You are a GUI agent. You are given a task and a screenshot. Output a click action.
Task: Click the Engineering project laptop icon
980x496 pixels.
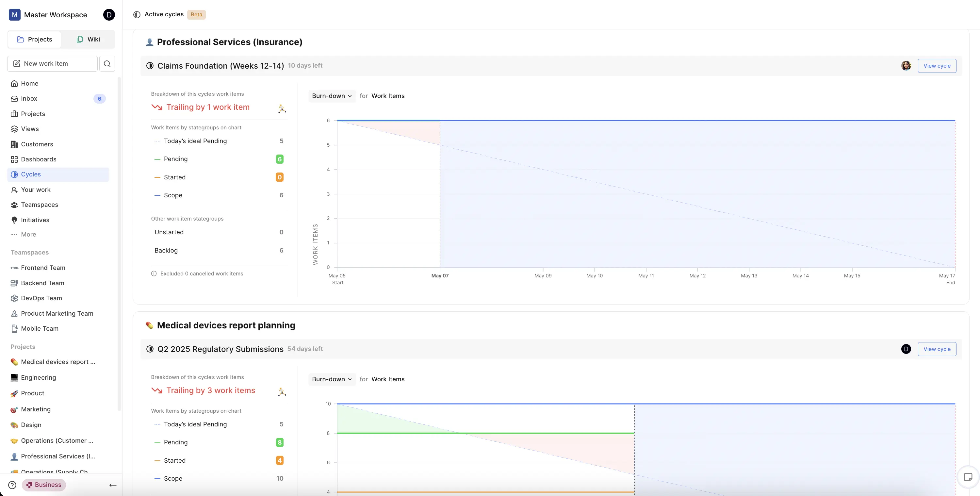click(14, 378)
